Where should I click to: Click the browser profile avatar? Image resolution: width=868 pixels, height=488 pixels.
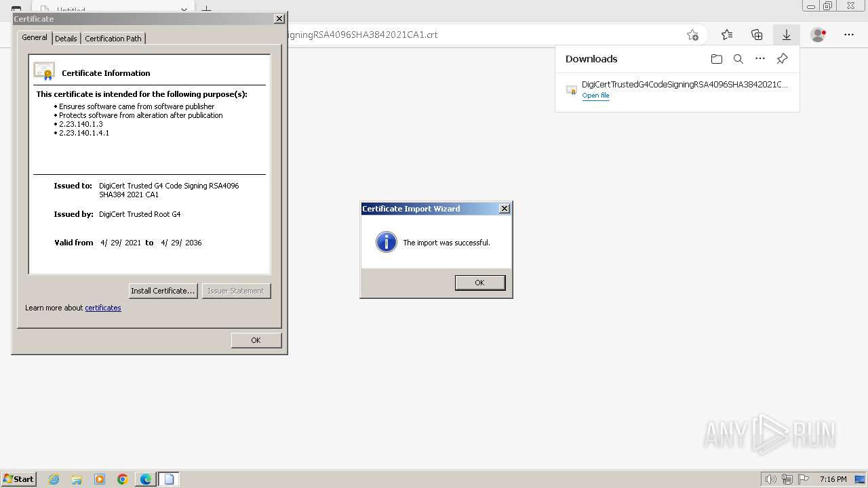818,35
